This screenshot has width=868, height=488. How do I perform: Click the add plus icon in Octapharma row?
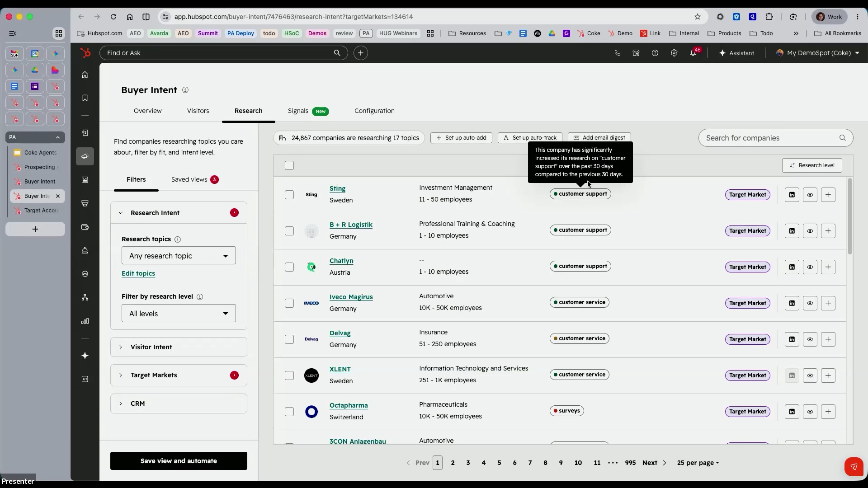pos(828,412)
